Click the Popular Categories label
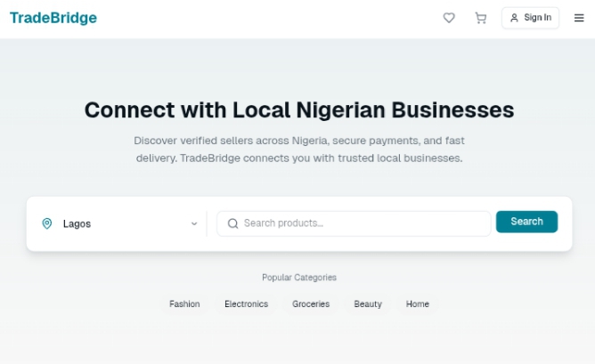This screenshot has width=595, height=364. (299, 278)
